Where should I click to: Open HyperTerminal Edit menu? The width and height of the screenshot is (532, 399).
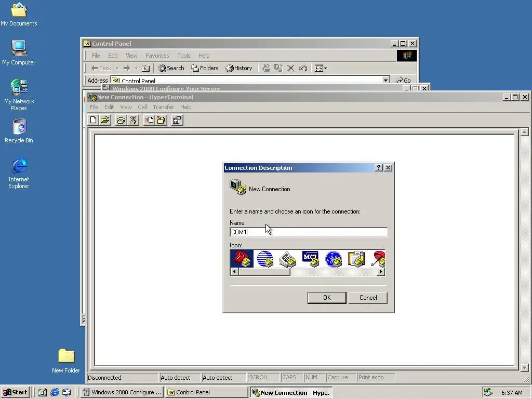[109, 107]
